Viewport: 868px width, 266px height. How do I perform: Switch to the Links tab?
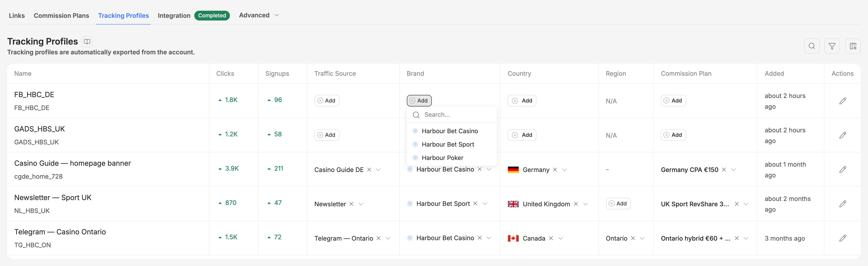coord(17,16)
